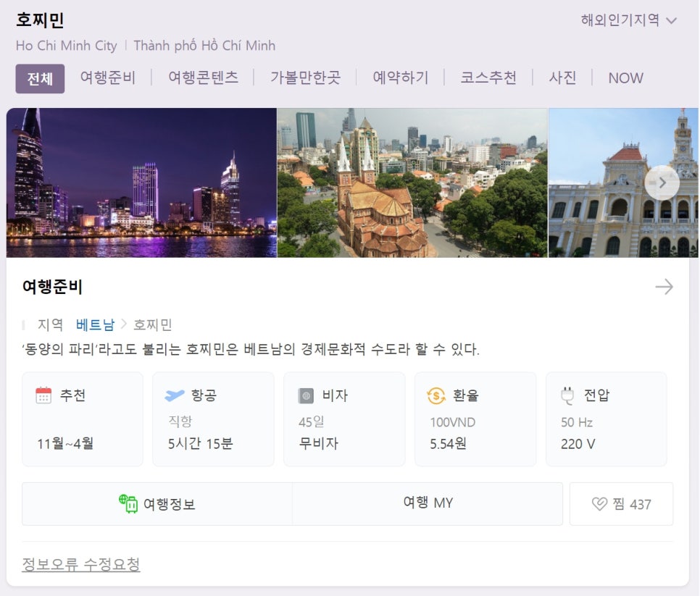Open the Notre-Dame cathedral aerial photo

[x=412, y=182]
